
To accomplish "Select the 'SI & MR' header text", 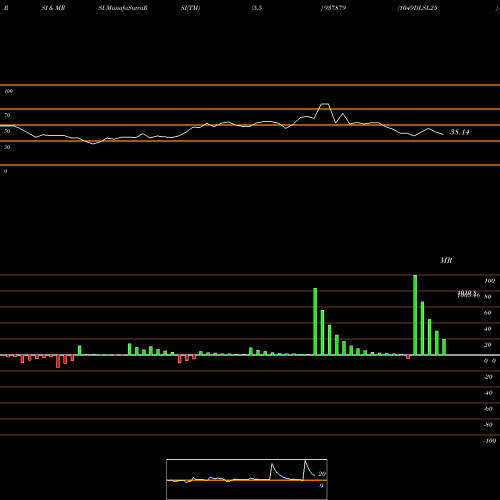I will point(53,8).
